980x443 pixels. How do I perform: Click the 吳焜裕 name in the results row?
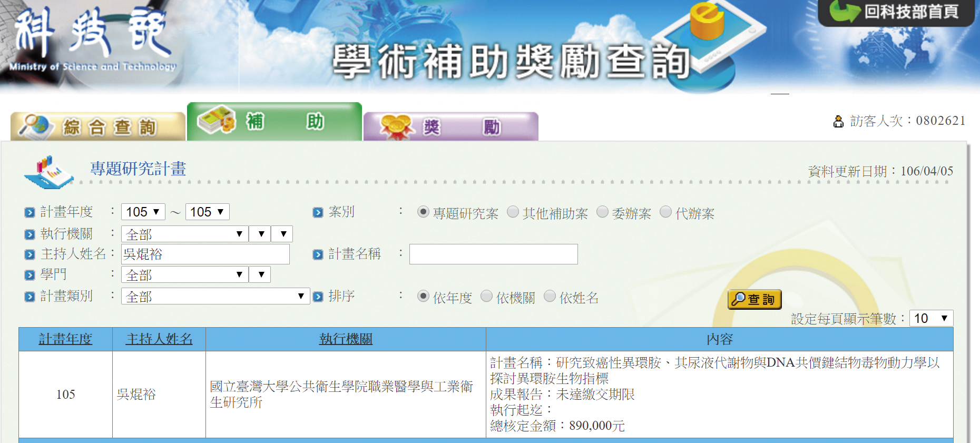click(136, 394)
